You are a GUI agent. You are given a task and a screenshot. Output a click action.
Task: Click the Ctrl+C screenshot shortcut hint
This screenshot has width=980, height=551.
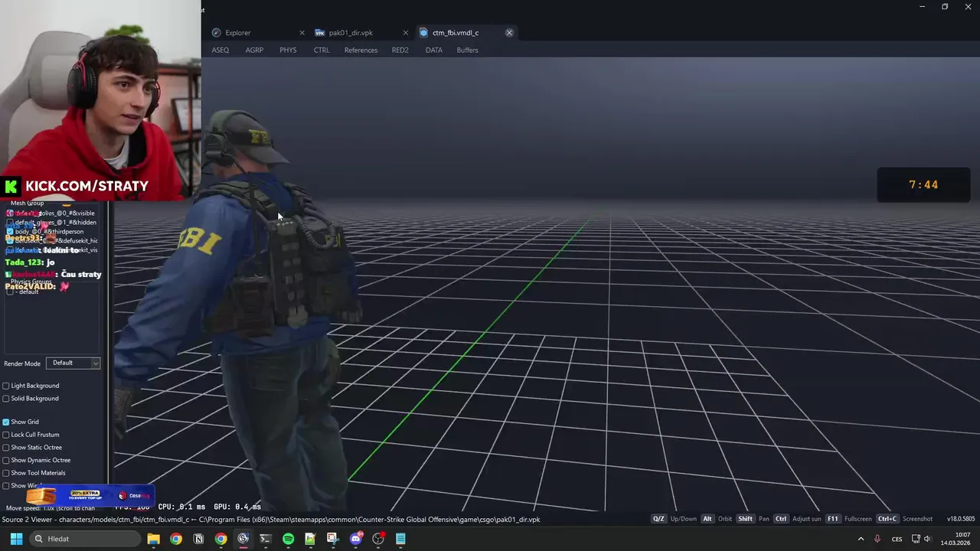click(x=905, y=519)
